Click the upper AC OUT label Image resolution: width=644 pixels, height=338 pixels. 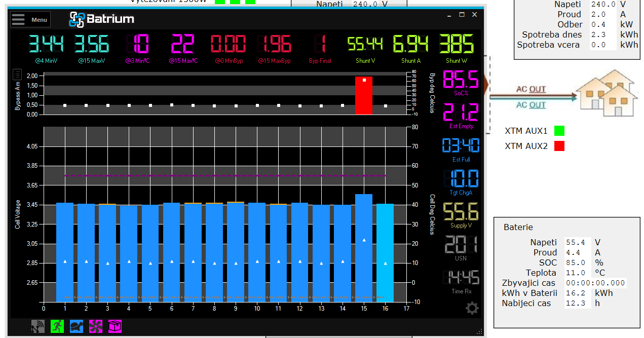coord(531,89)
